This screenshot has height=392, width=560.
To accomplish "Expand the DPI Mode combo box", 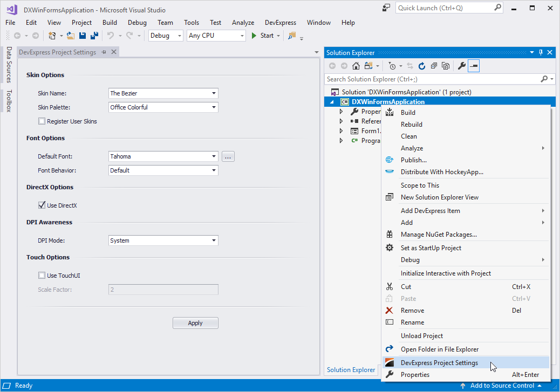I will click(x=214, y=240).
